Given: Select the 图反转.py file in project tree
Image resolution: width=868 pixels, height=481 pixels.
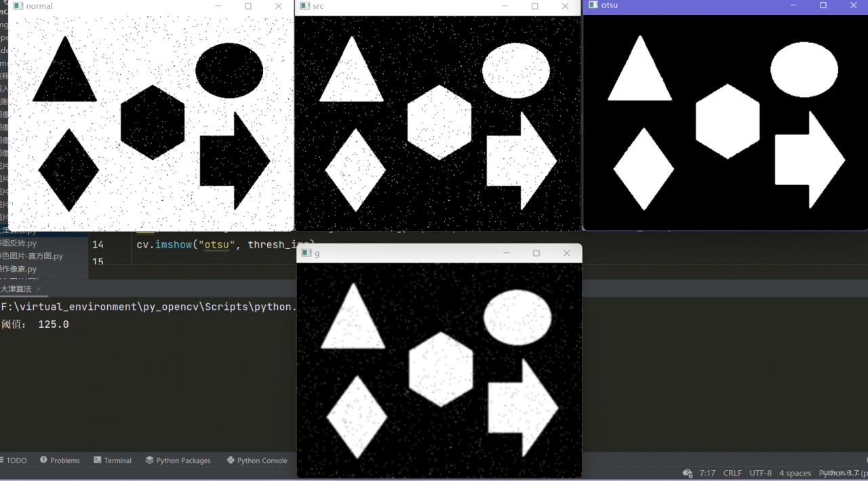Looking at the screenshot, I should (18, 243).
